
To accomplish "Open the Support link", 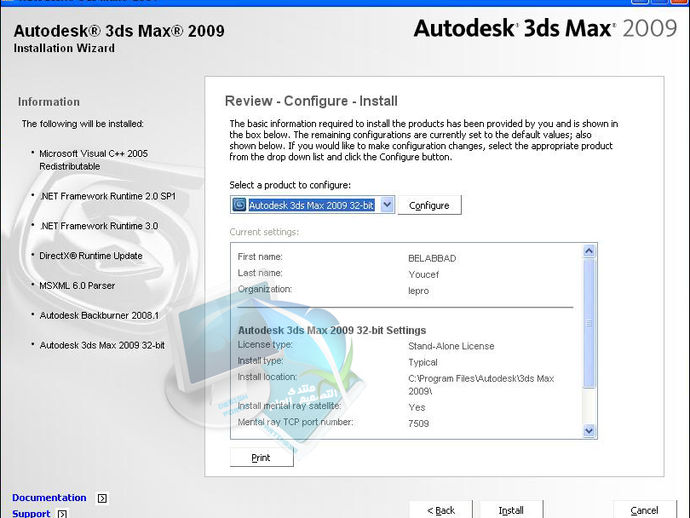I will pos(31,513).
